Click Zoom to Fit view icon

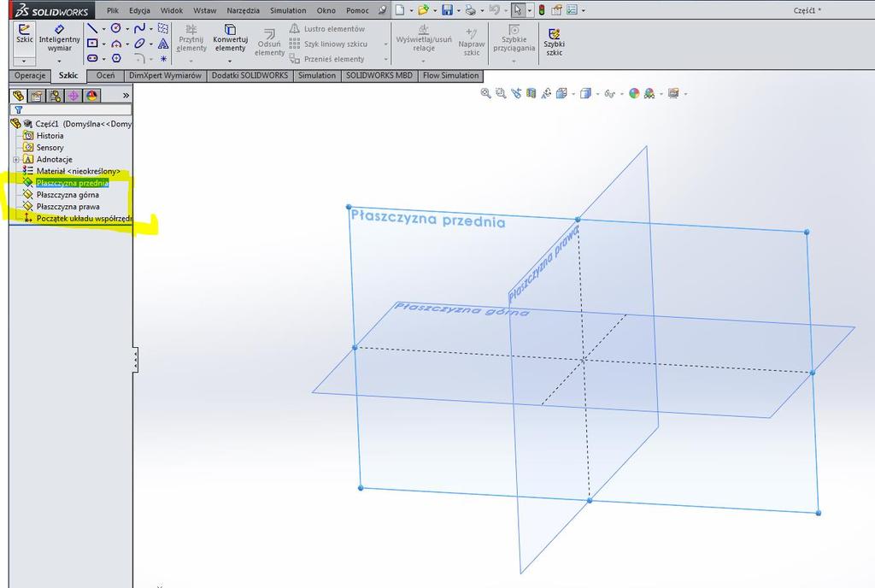[x=485, y=94]
